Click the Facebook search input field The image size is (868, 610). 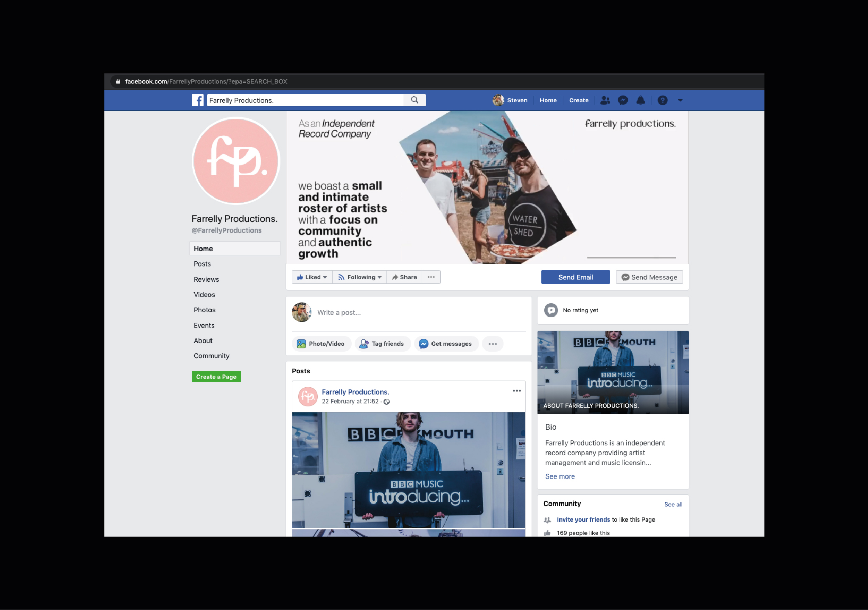(x=305, y=100)
